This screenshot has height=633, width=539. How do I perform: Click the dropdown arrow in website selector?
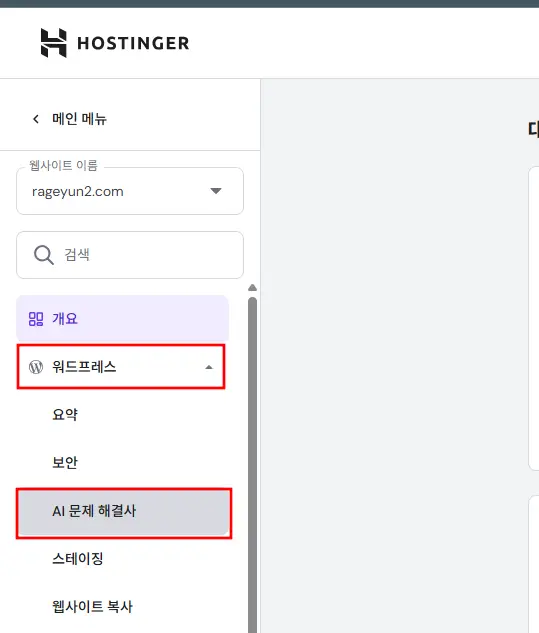click(216, 191)
